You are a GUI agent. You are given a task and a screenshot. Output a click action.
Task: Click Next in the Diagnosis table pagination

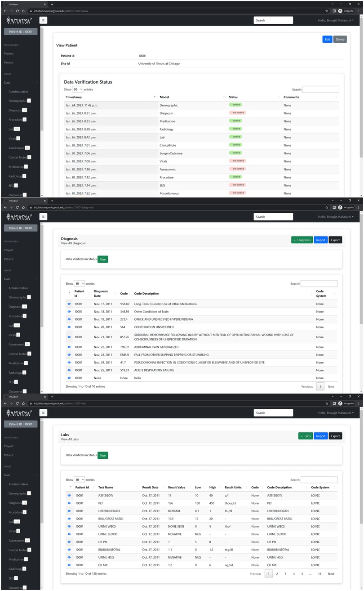331,386
